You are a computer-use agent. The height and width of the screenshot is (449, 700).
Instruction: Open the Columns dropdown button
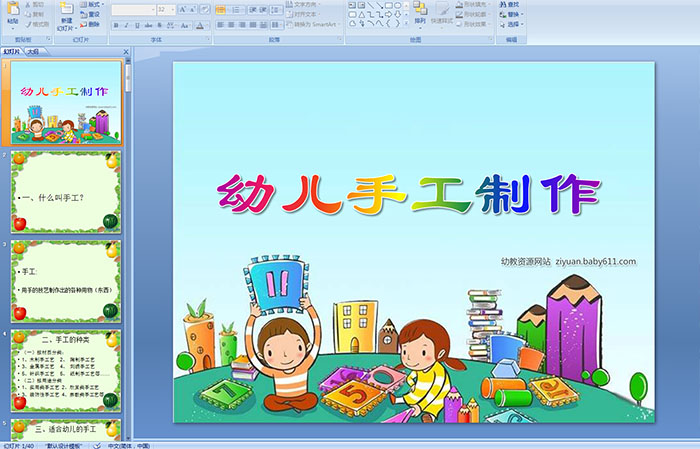tap(277, 25)
